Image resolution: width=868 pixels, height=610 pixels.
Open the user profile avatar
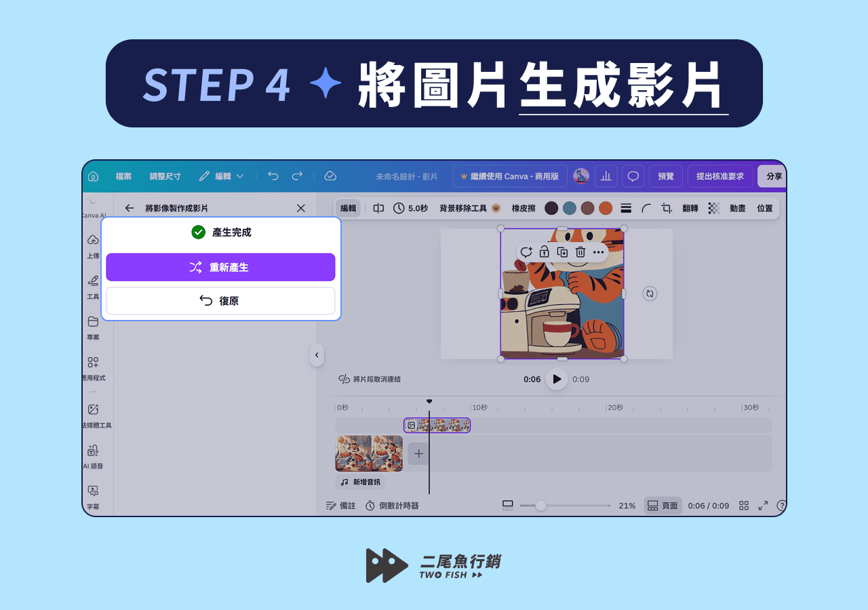click(x=581, y=176)
